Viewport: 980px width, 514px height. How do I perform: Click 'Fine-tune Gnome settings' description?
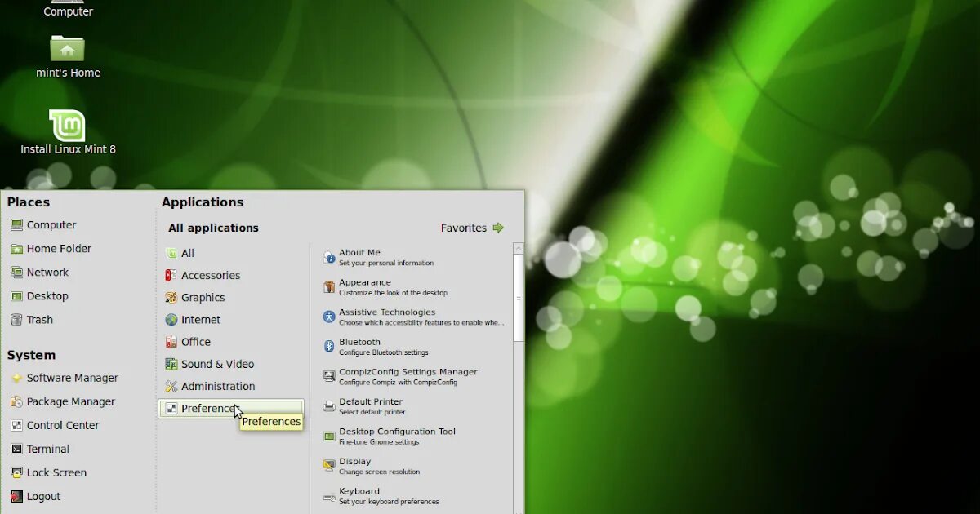click(x=379, y=442)
